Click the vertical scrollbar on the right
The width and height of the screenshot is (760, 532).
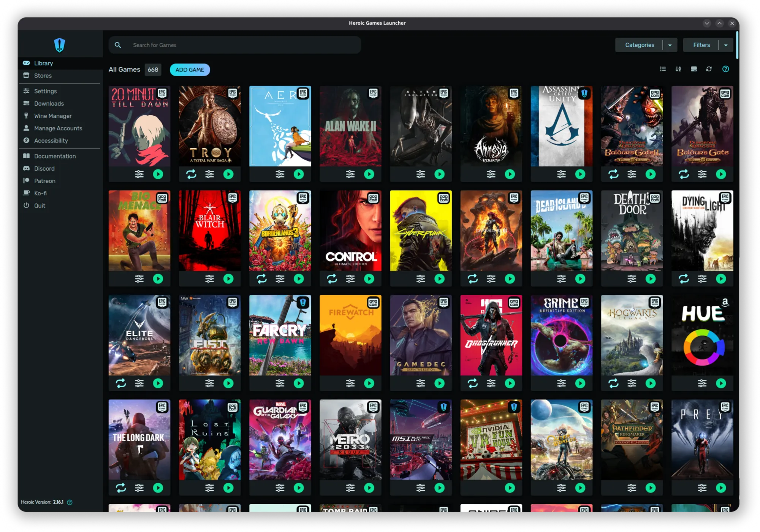pyautogui.click(x=737, y=45)
